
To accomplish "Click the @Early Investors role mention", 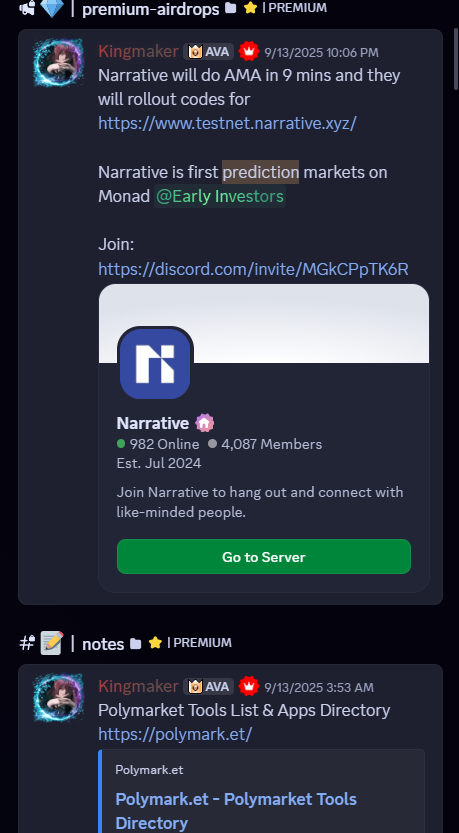I will pyautogui.click(x=220, y=197).
